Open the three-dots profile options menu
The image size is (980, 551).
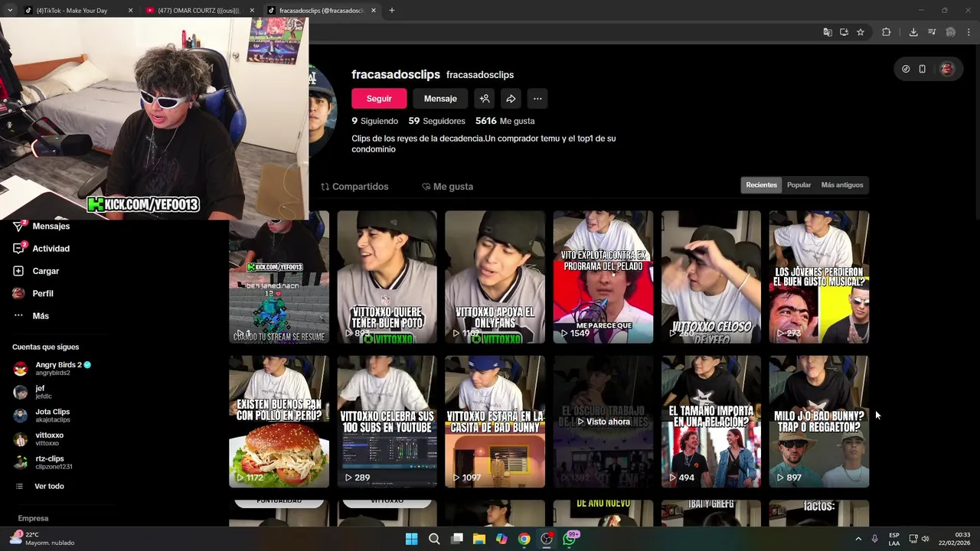[x=537, y=99]
